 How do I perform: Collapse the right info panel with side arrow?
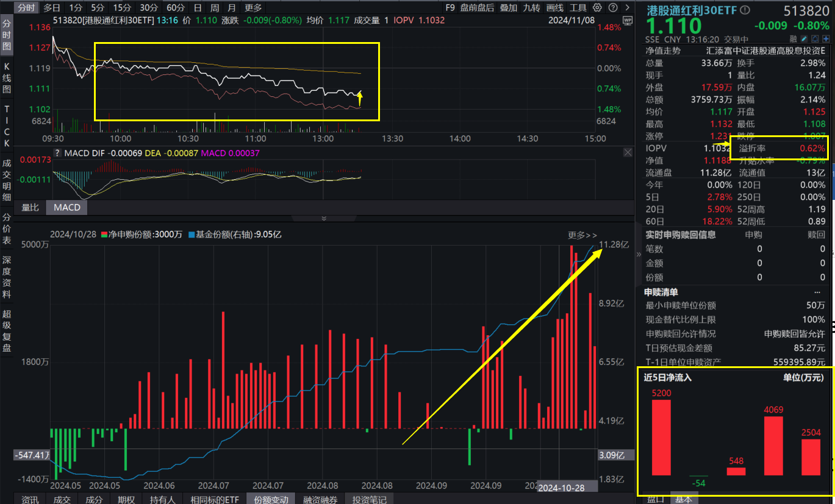click(639, 254)
